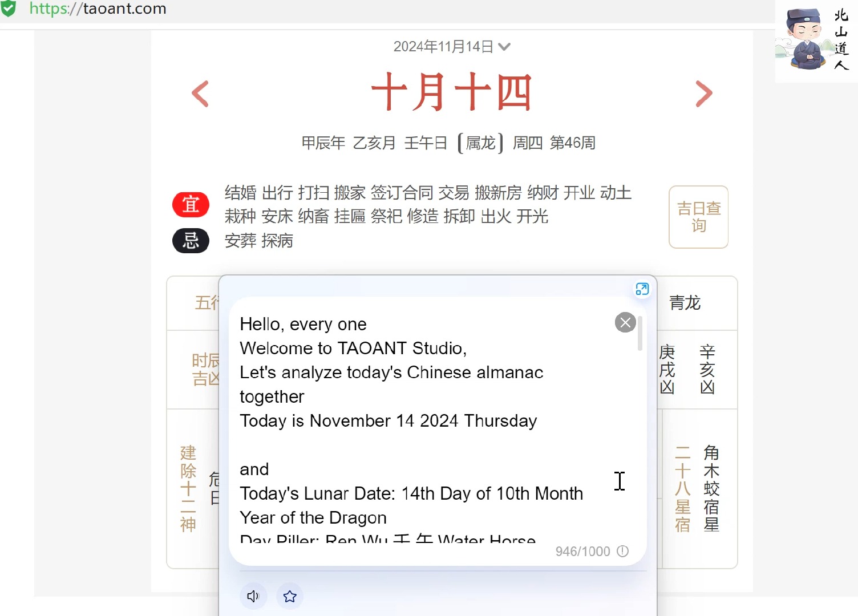
Task: Click the 建除十二神 label
Action: [188, 488]
